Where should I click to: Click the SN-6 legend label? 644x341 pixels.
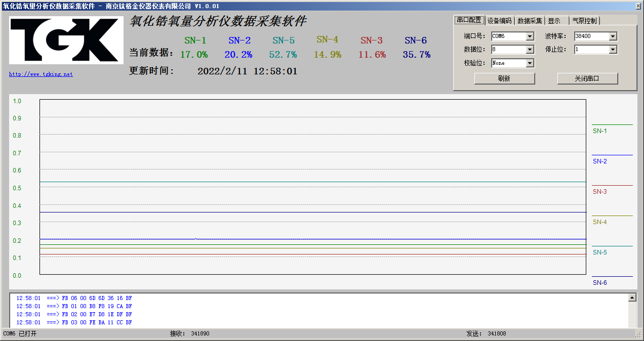(600, 283)
